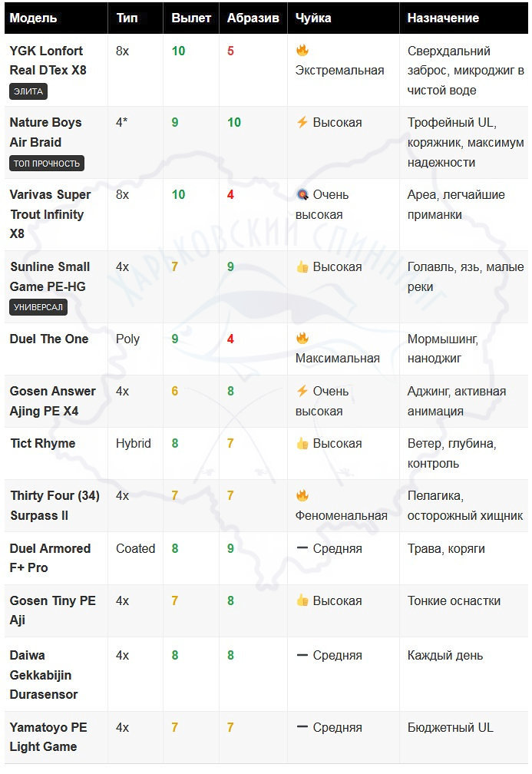The height and width of the screenshot is (774, 532).
Task: Click the thumbs-up icon in the Gosen Tiny row
Action: coord(302,601)
